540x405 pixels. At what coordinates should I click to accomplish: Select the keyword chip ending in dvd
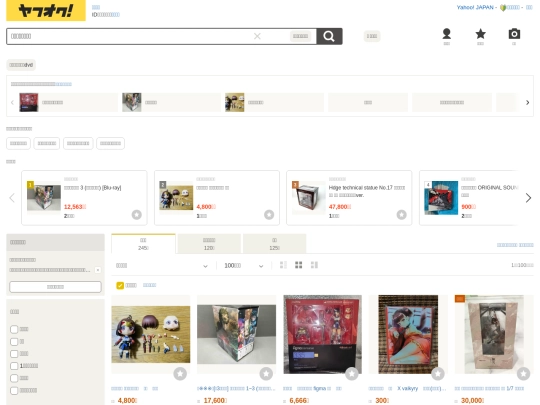click(21, 65)
